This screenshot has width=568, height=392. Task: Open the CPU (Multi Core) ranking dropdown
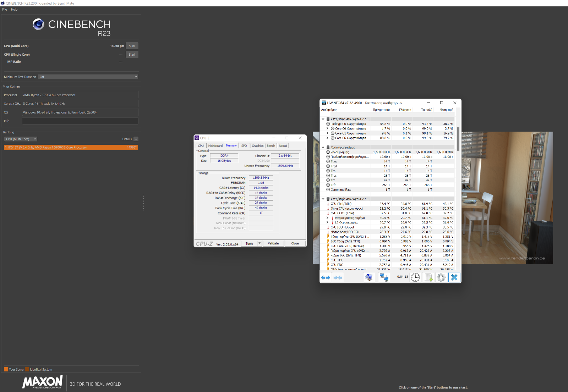click(x=21, y=139)
